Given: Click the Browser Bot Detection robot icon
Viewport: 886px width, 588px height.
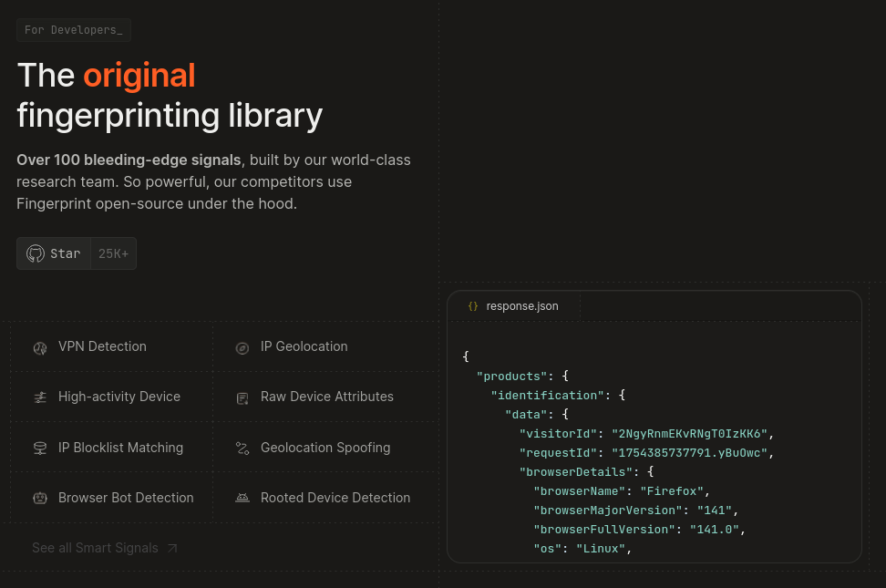Looking at the screenshot, I should 40,498.
